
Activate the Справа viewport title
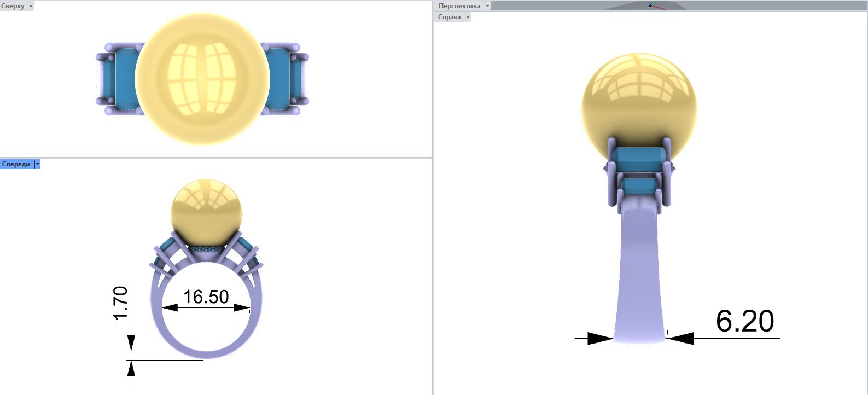(450, 17)
